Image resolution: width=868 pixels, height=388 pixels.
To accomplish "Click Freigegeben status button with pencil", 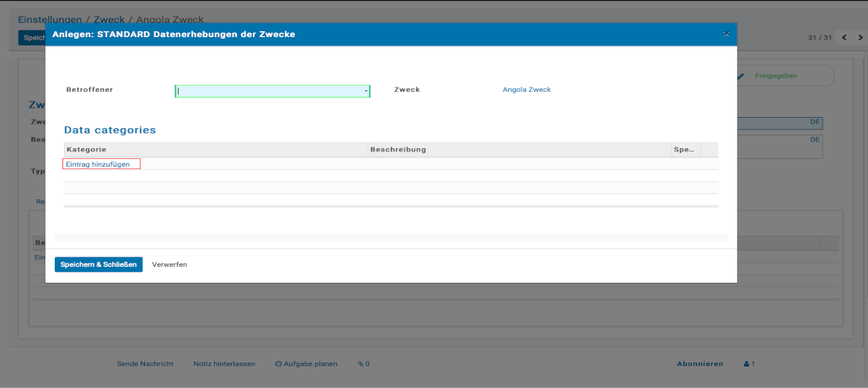I will pos(775,76).
